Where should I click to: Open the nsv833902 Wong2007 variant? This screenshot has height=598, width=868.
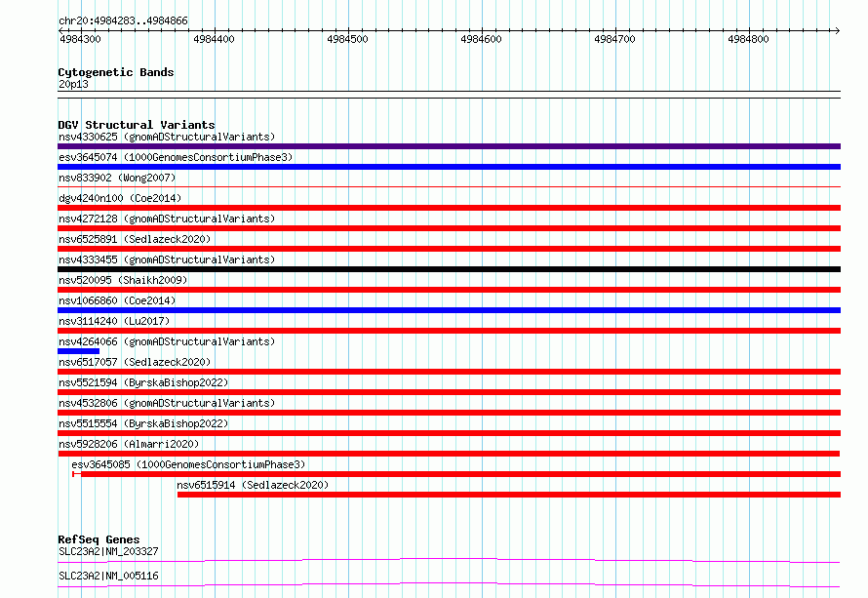(x=117, y=178)
